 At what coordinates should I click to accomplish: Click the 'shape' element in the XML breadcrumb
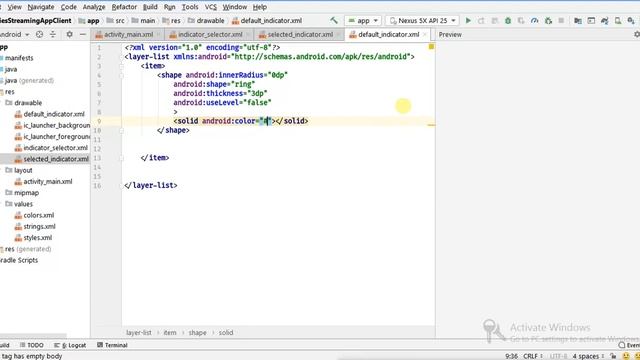pos(198,333)
